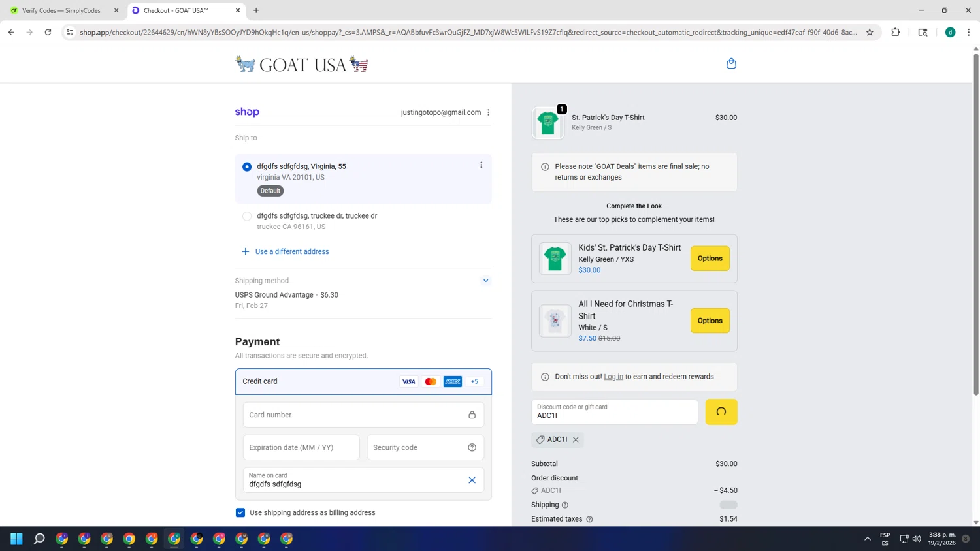
Task: Click the American Express logo
Action: (x=453, y=381)
